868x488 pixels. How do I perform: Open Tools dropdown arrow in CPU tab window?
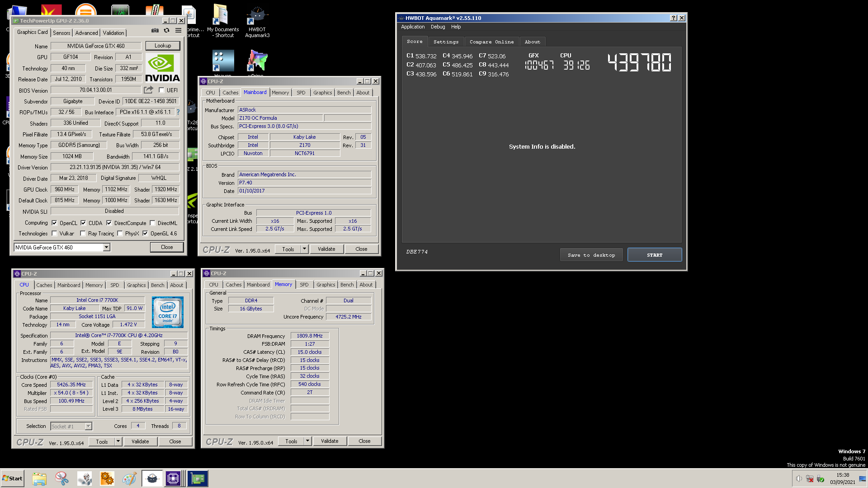click(x=118, y=441)
